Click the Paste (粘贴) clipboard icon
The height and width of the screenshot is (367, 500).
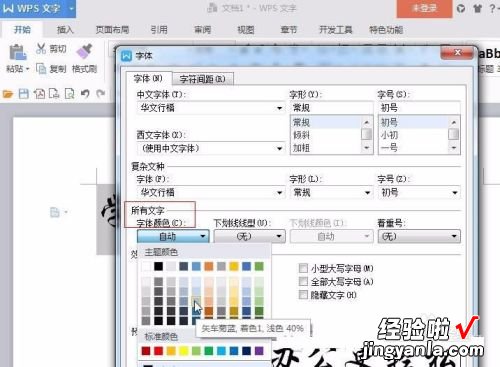click(x=17, y=52)
